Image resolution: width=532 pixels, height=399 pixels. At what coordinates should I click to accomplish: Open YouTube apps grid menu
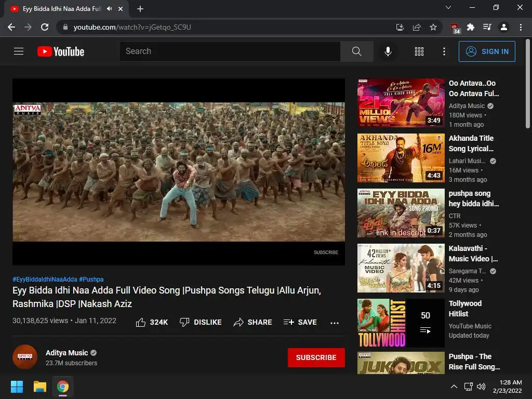coord(419,51)
